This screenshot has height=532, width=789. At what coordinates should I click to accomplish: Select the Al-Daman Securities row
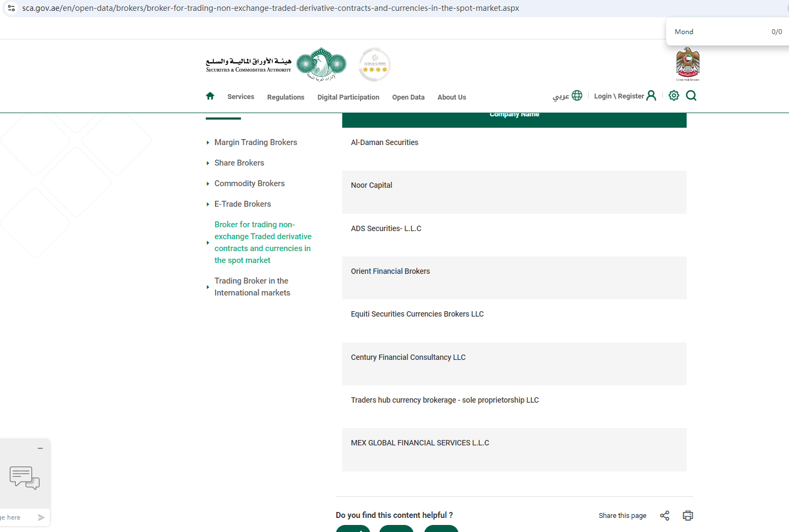(514, 149)
